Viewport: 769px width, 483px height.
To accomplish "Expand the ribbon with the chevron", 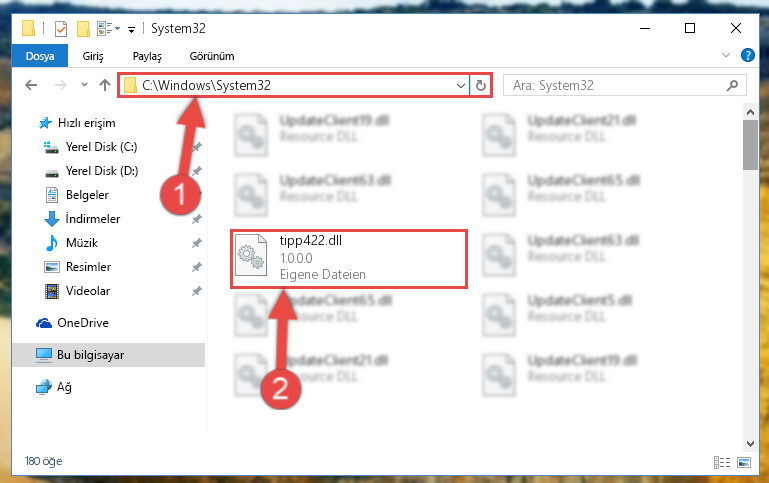I will [726, 55].
